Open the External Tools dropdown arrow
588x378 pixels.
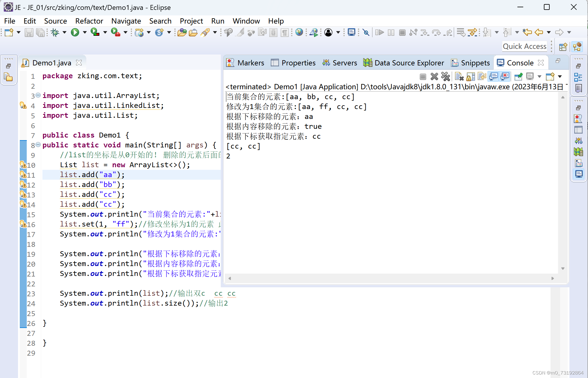point(126,32)
